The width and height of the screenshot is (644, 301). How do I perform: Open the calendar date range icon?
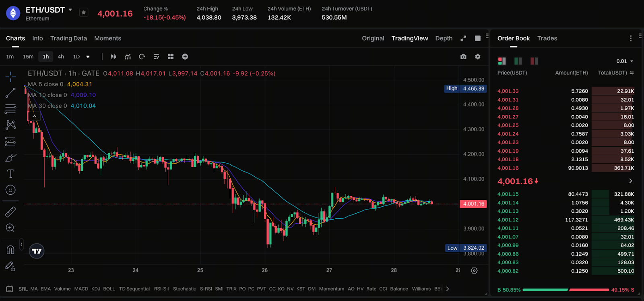tap(10, 289)
